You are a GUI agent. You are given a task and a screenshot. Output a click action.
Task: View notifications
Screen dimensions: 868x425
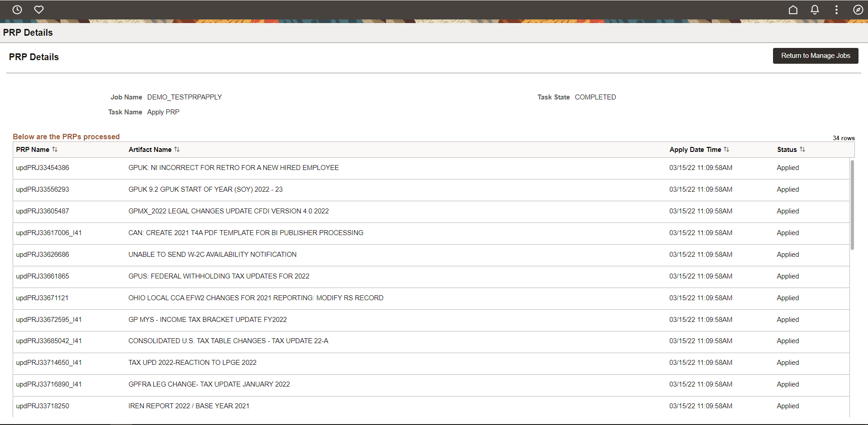(x=815, y=9)
